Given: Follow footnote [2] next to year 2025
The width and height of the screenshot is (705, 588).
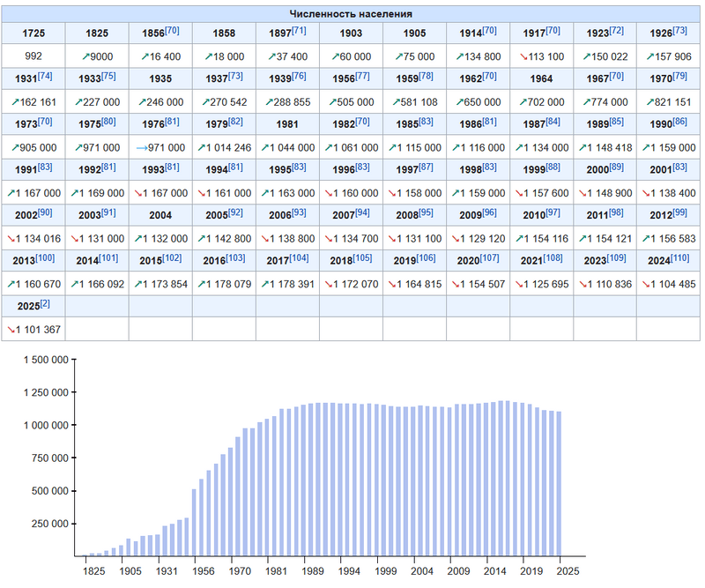Looking at the screenshot, I should 45,304.
